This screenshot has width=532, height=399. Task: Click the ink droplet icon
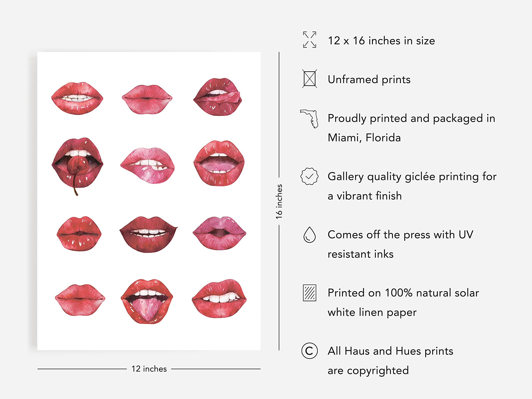click(309, 235)
